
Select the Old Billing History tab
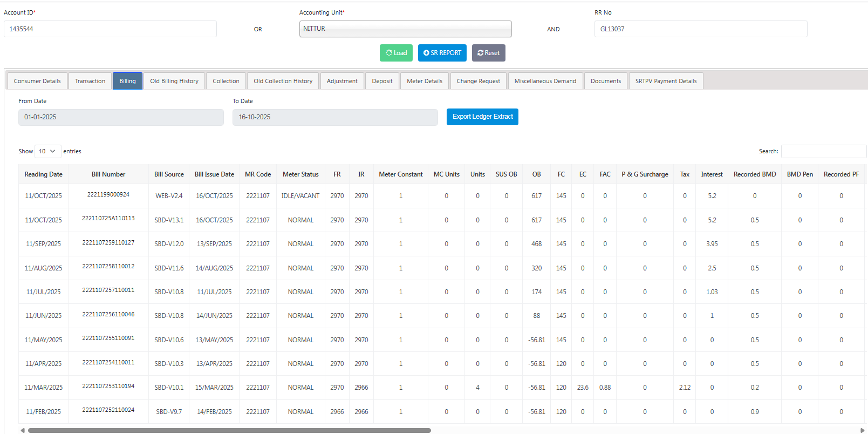pos(174,81)
